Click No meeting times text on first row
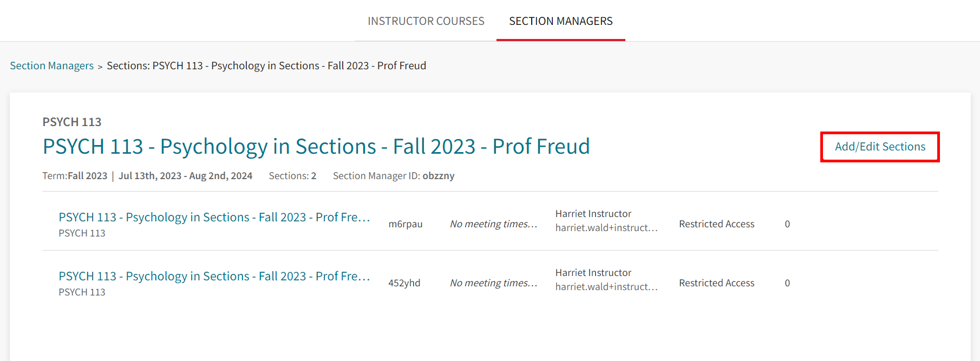The width and height of the screenshot is (980, 361). click(x=493, y=224)
